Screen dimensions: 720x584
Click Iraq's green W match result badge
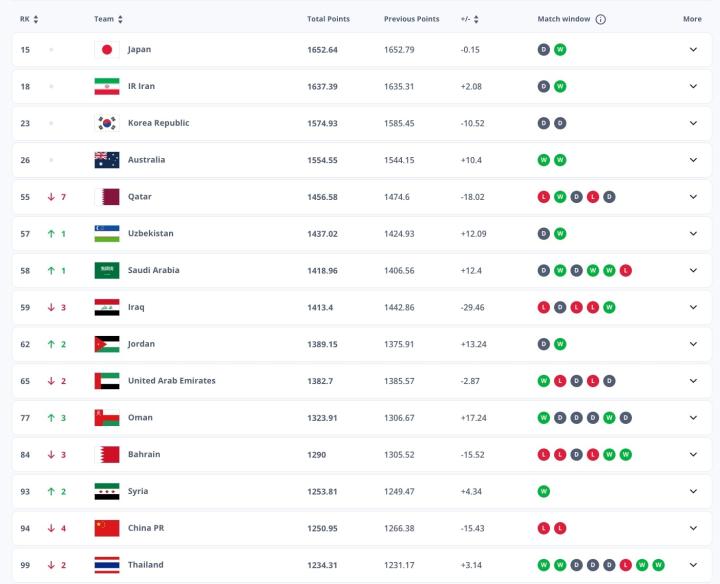(609, 307)
